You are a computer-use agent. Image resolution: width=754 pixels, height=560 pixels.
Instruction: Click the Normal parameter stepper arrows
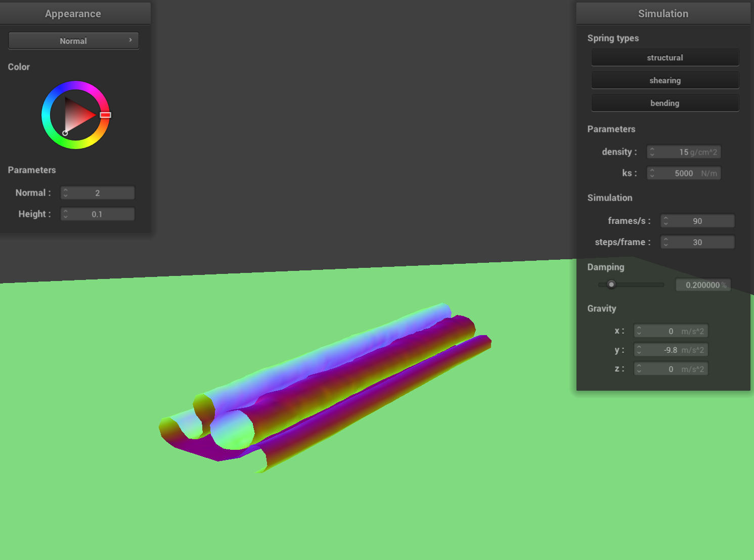click(x=66, y=193)
